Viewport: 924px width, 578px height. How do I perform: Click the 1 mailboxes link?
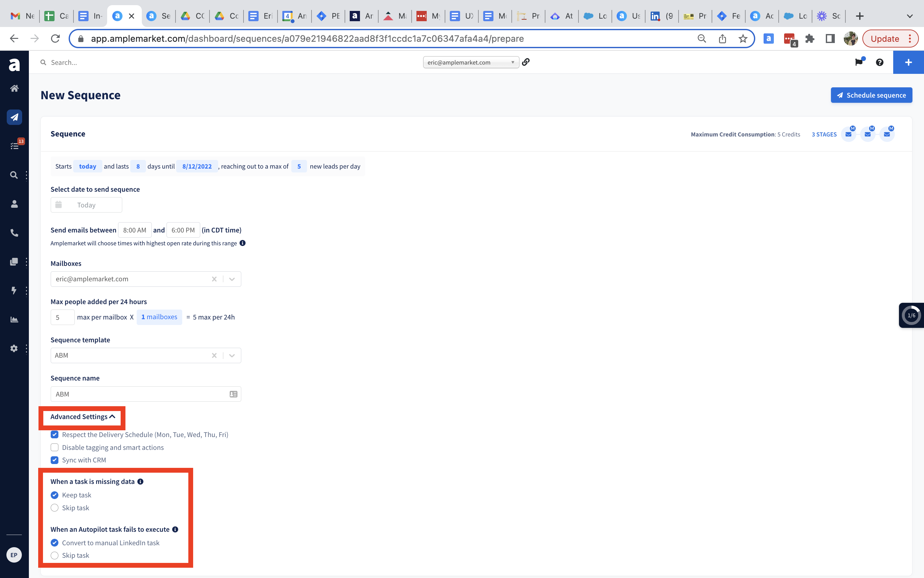[159, 317]
